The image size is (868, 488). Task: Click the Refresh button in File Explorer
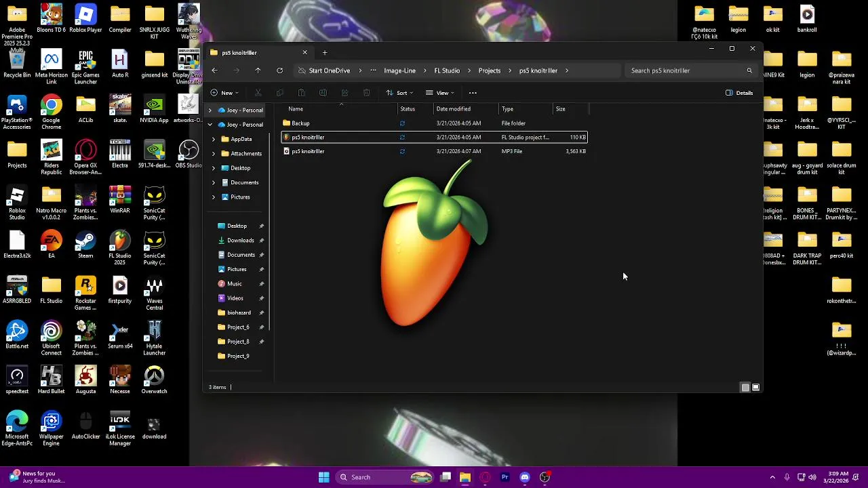[x=279, y=70]
